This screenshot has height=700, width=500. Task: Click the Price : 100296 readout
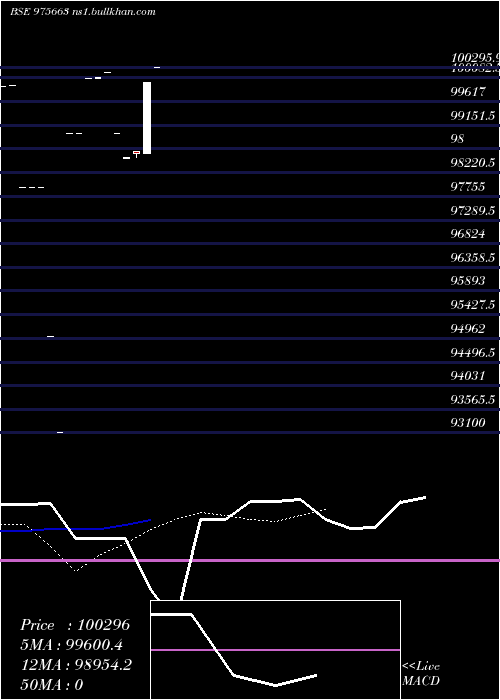(x=75, y=625)
